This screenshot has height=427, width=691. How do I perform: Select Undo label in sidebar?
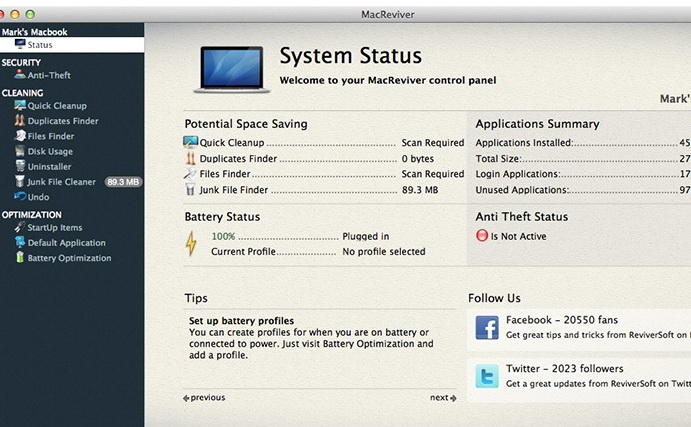[38, 197]
